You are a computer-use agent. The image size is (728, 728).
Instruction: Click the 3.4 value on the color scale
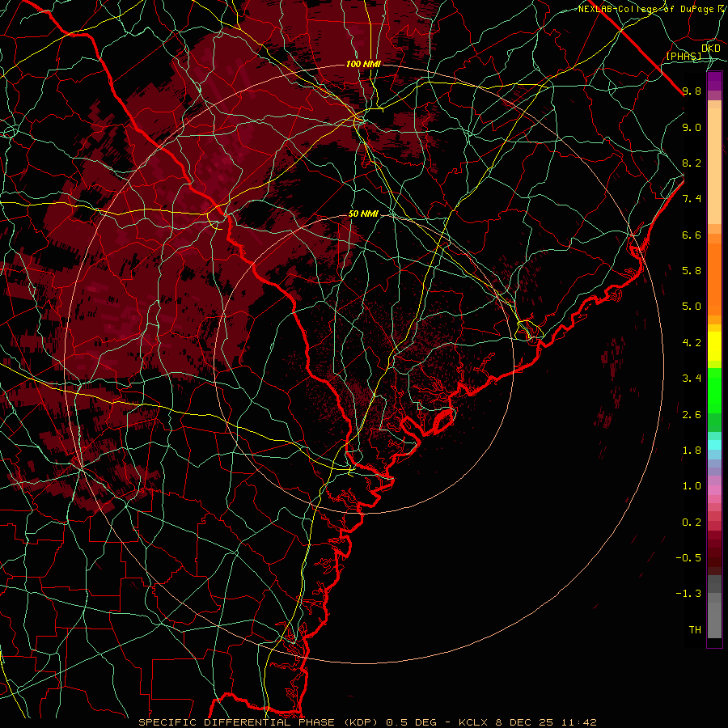click(692, 379)
